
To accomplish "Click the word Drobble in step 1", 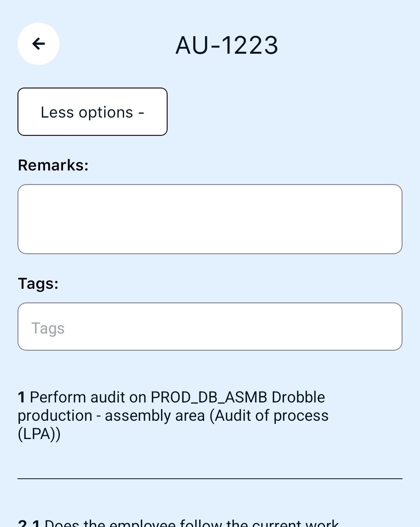I will (298, 397).
